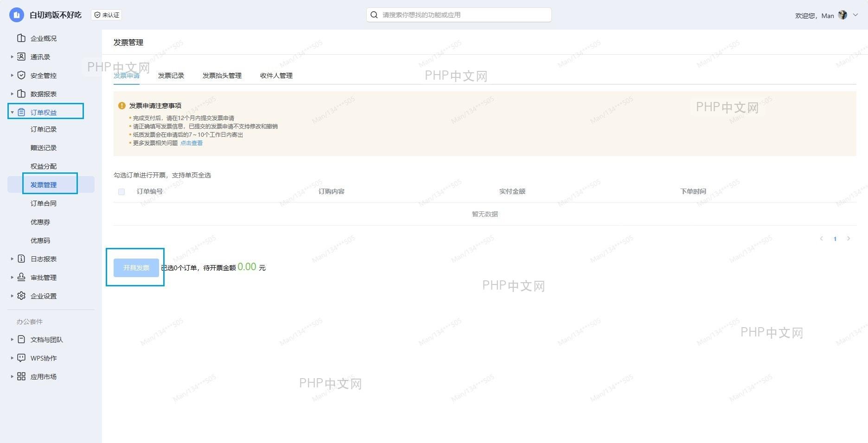Expand the 日志报表 tree arrow

[x=12, y=259]
